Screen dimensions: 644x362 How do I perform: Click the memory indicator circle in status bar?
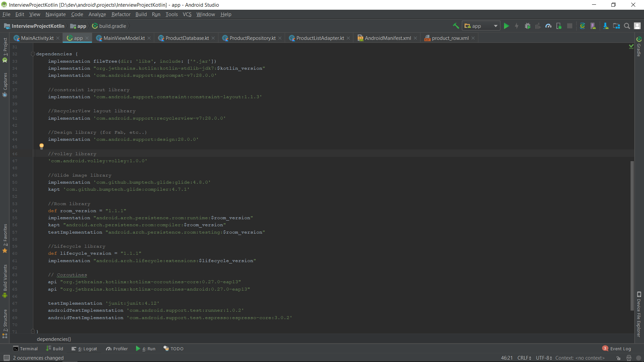click(639, 358)
